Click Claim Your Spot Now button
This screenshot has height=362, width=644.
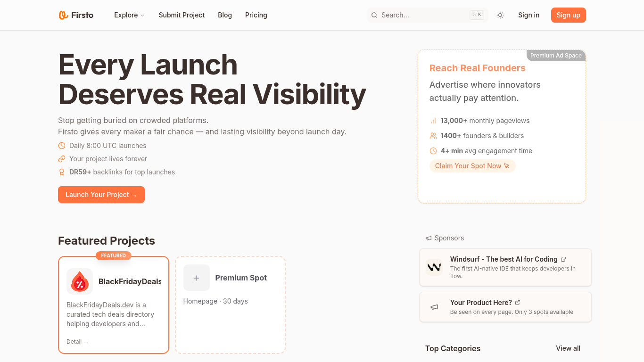click(472, 166)
